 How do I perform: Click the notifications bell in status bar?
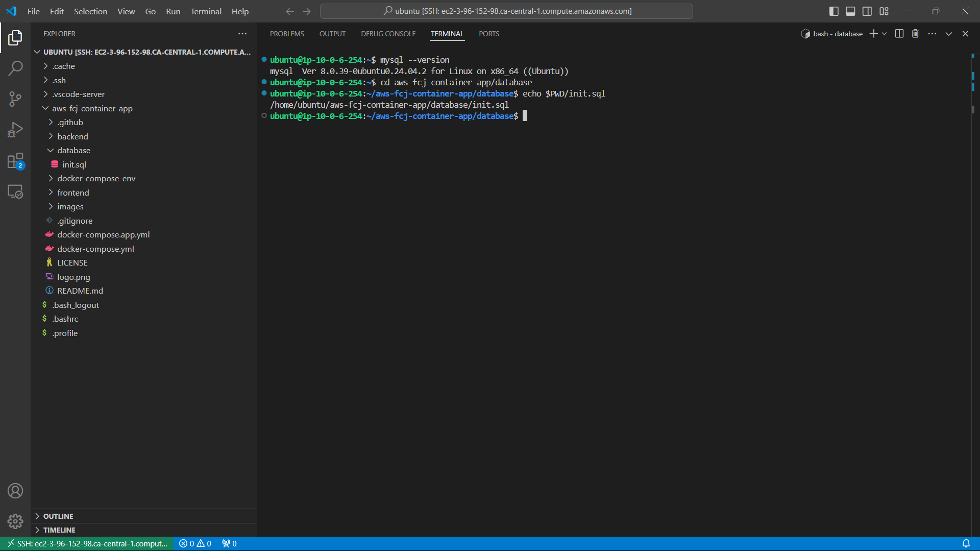point(966,544)
